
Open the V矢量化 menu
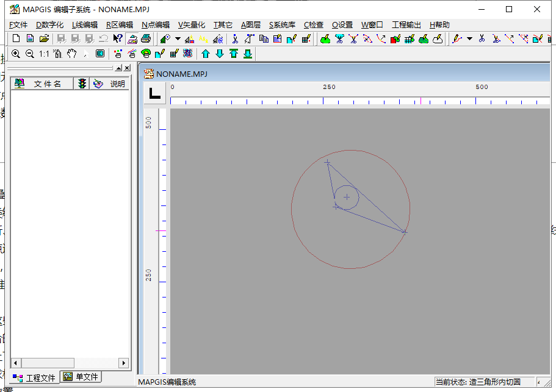point(191,25)
